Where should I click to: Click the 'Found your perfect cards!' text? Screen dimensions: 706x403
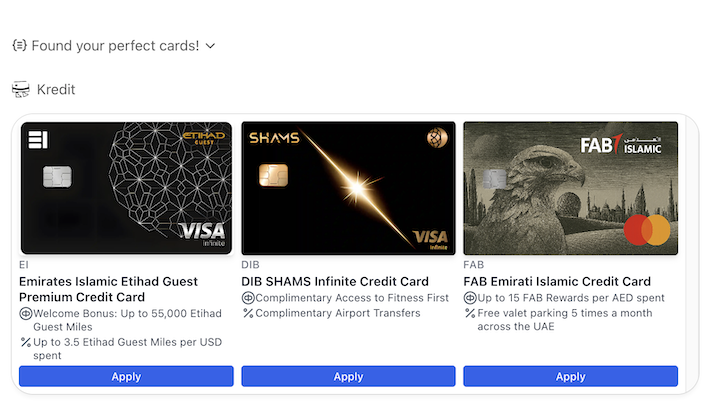(x=115, y=46)
